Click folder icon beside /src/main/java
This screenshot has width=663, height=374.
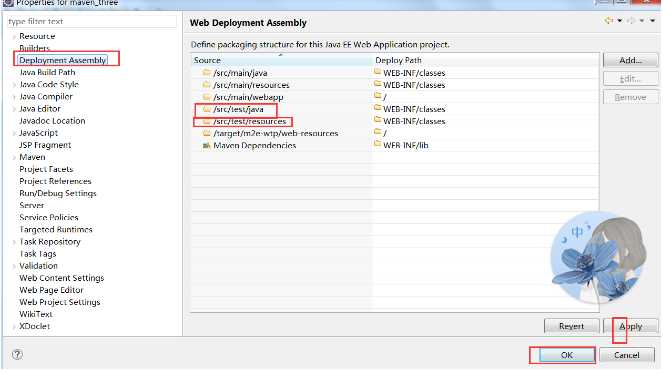(x=207, y=72)
